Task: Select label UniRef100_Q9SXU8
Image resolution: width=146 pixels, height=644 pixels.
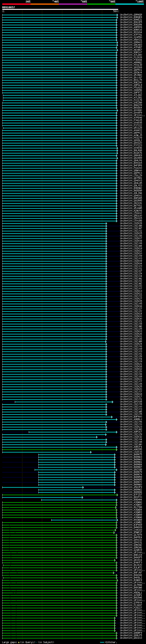Action: click(x=131, y=402)
